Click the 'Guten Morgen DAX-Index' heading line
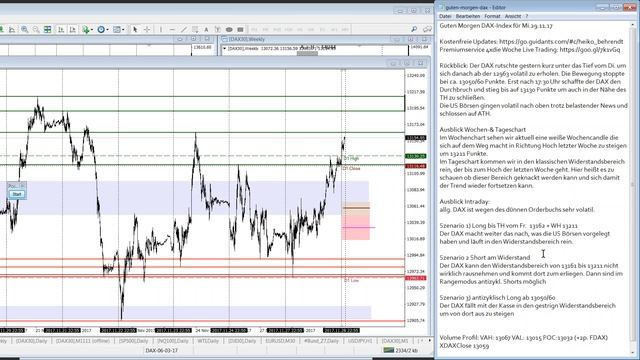 coord(496,26)
